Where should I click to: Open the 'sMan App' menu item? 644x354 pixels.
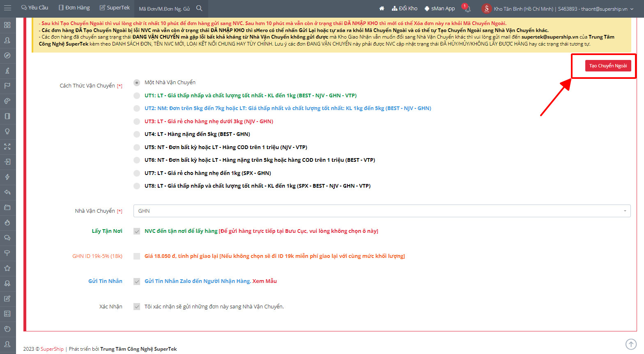[x=439, y=8]
